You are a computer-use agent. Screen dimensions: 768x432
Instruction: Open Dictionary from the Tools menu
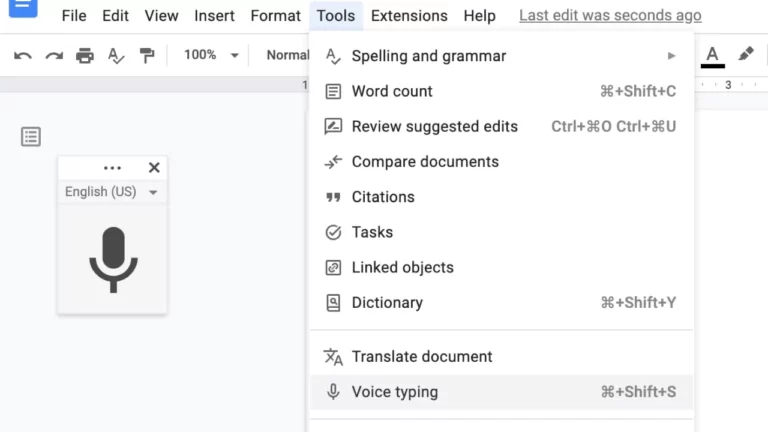pyautogui.click(x=502, y=303)
